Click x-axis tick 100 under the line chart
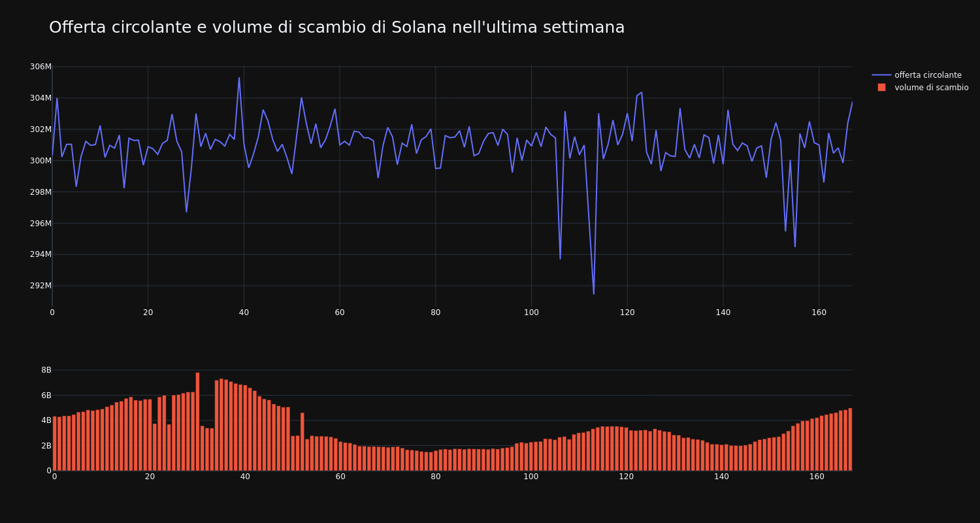This screenshot has width=980, height=523. 531,312
